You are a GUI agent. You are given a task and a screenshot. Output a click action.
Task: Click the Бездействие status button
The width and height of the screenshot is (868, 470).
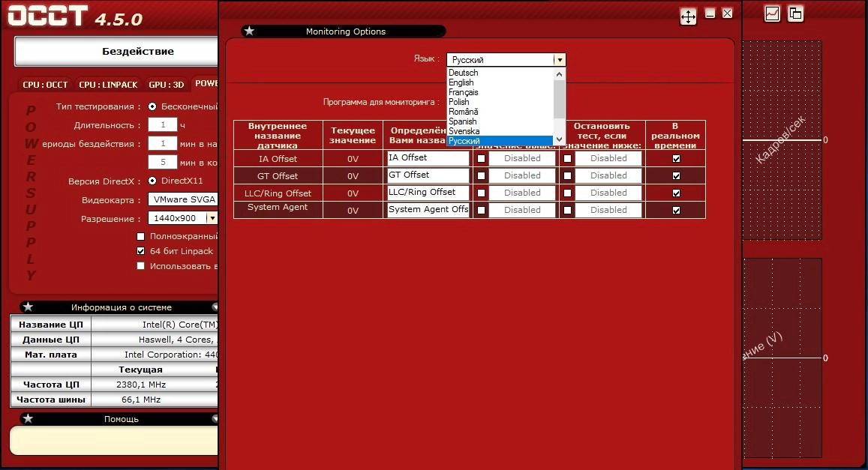tap(117, 52)
